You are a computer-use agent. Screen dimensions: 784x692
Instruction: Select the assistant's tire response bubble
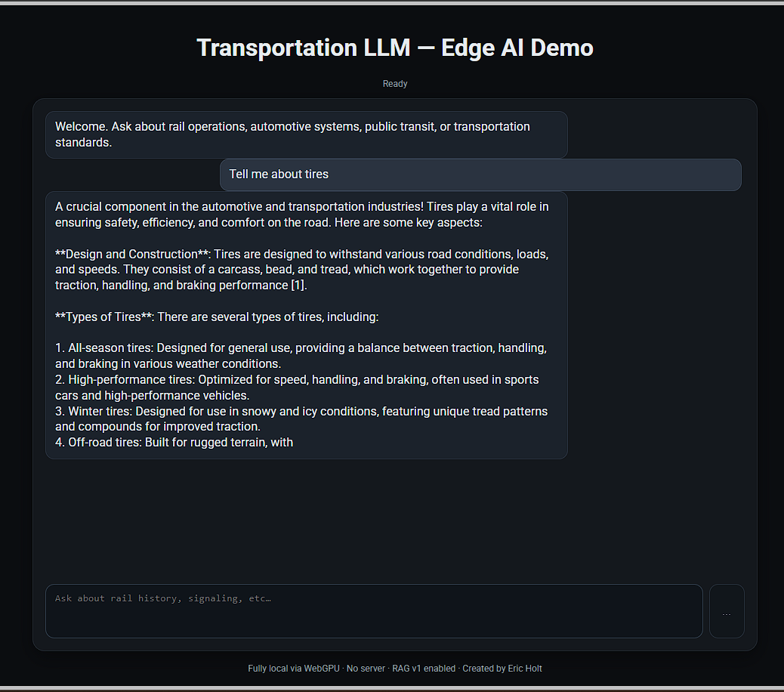[306, 325]
